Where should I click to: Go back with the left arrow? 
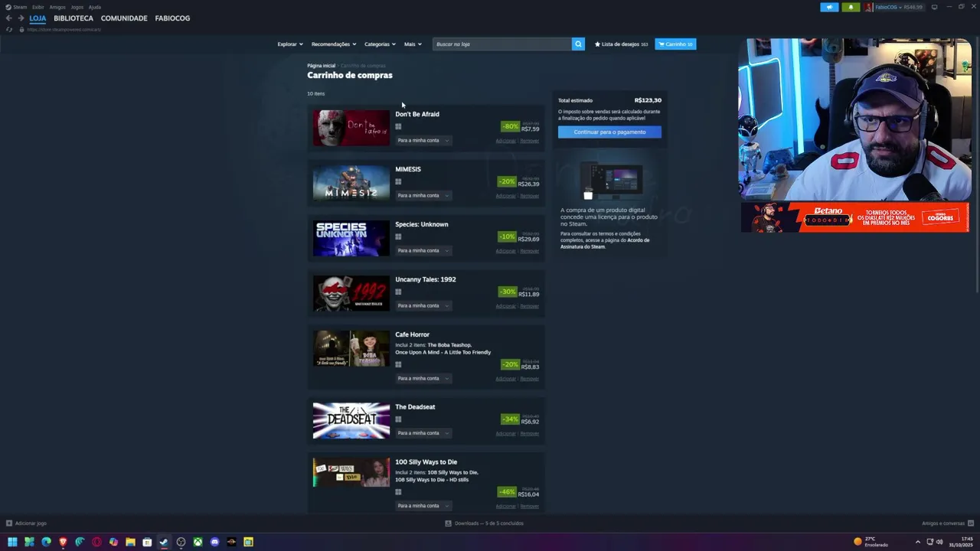[x=8, y=18]
